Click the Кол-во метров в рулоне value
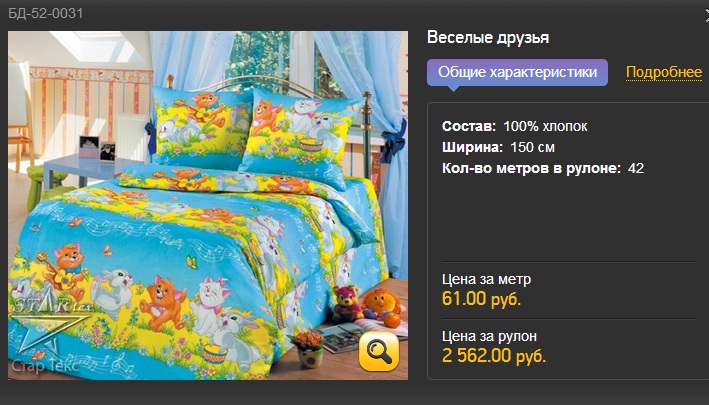The image size is (709, 405). [636, 169]
